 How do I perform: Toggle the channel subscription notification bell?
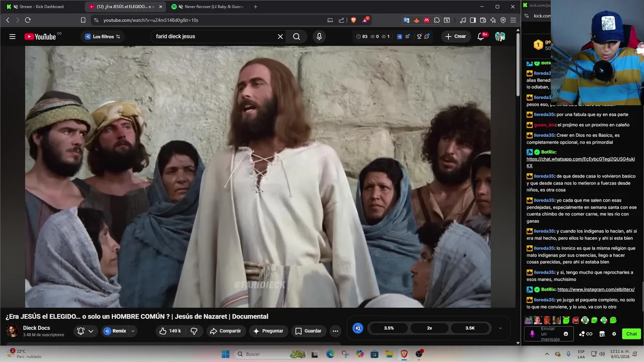[x=80, y=331]
